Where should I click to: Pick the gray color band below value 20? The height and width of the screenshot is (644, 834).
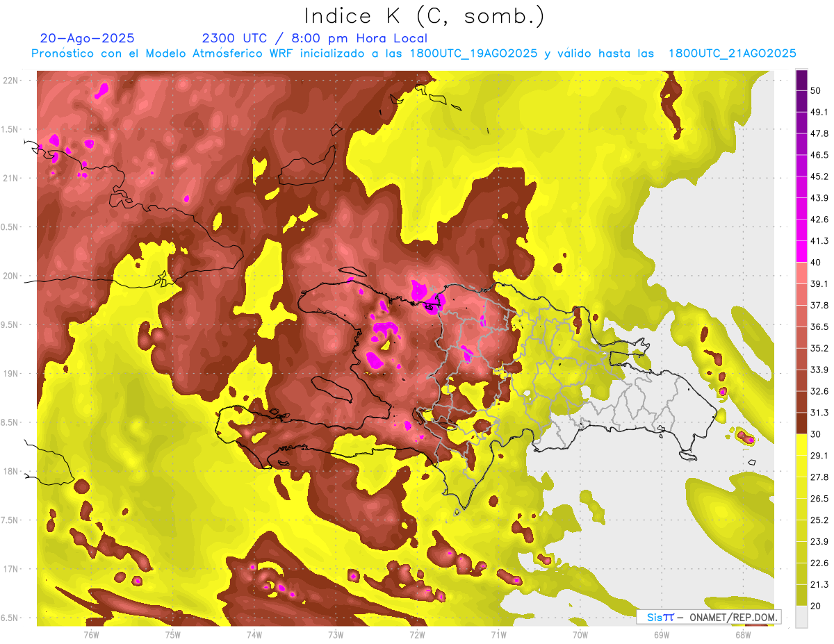(x=801, y=617)
